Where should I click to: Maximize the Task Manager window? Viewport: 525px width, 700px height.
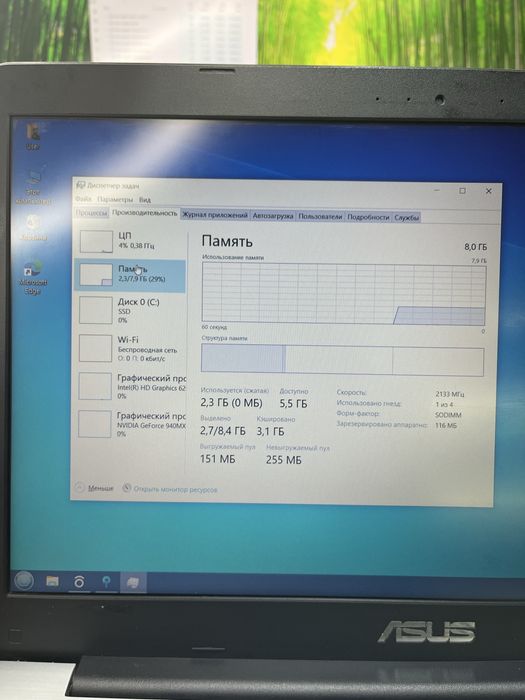click(x=462, y=191)
